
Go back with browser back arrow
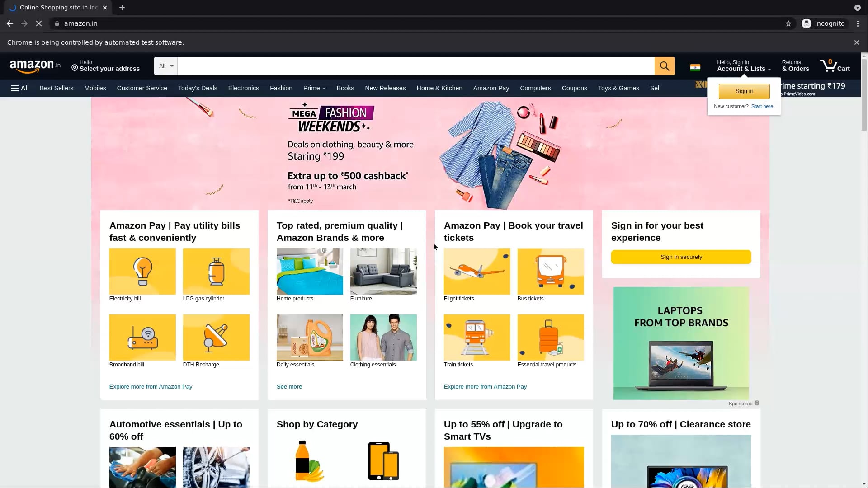point(10,23)
